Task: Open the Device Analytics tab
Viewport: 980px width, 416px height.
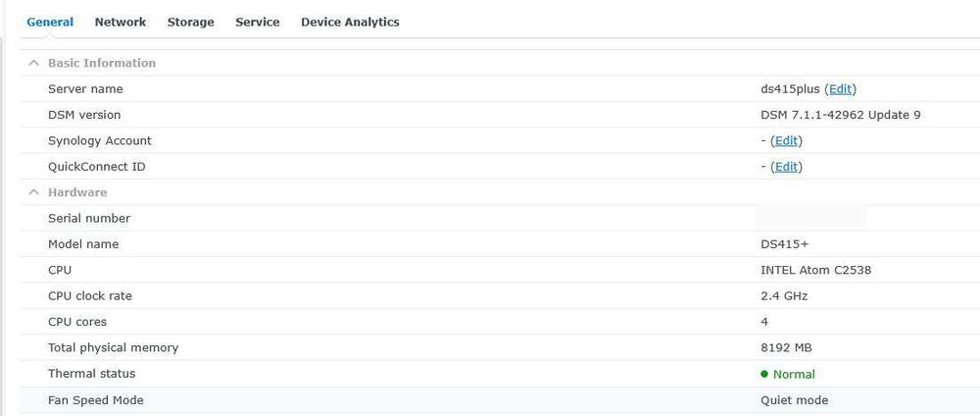Action: coord(350,22)
